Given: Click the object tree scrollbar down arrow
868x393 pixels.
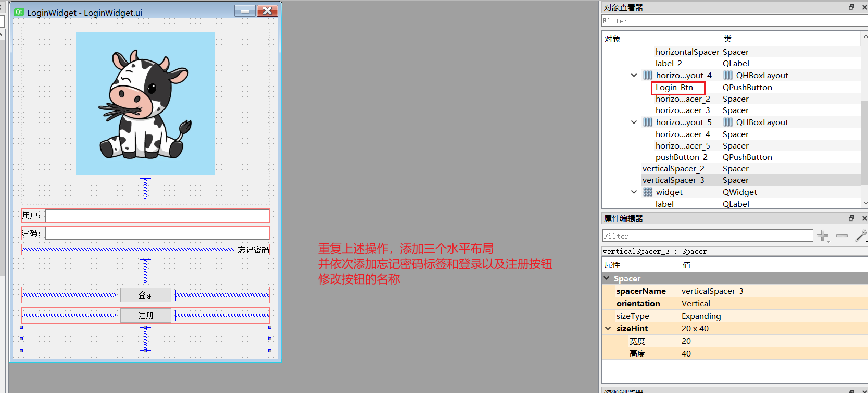Looking at the screenshot, I should coord(865,203).
